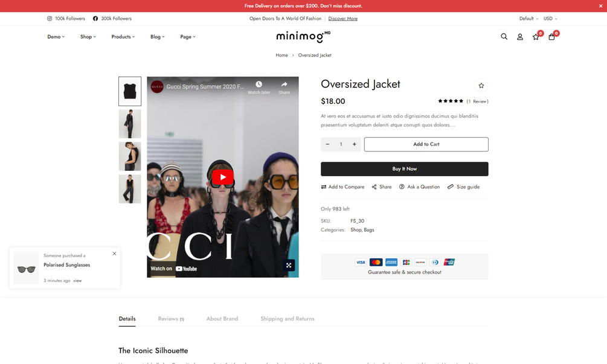
Task: Open the shopping bag cart icon
Action: (551, 37)
